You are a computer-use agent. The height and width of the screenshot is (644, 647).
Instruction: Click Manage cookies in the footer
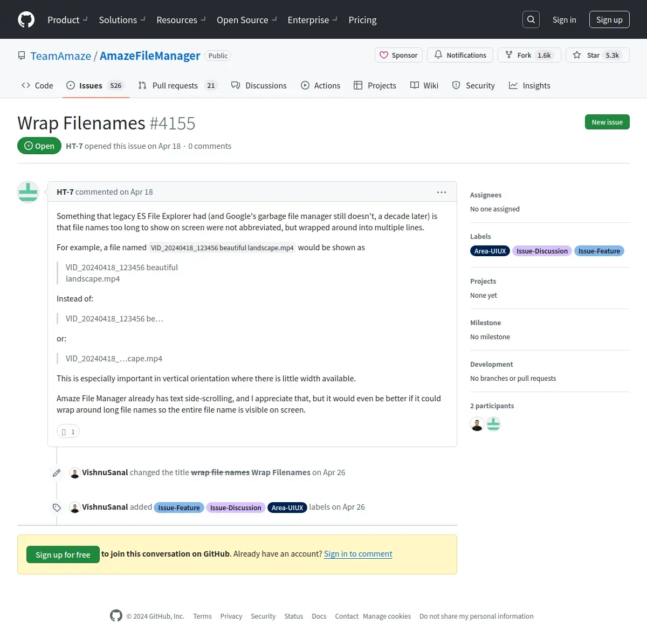[387, 616]
